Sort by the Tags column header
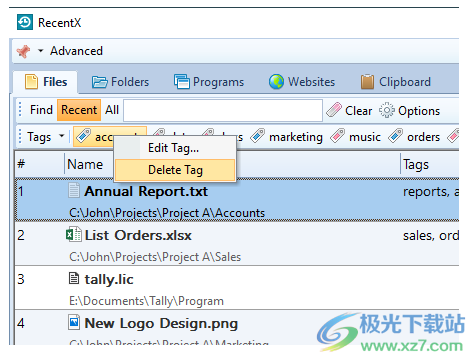This screenshot has width=476, height=362. pyautogui.click(x=429, y=164)
